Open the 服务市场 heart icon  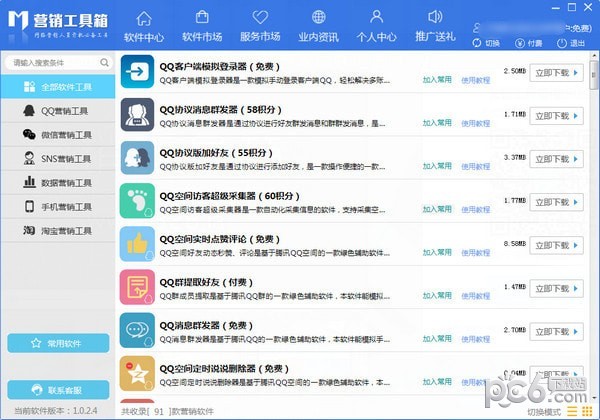(x=260, y=17)
